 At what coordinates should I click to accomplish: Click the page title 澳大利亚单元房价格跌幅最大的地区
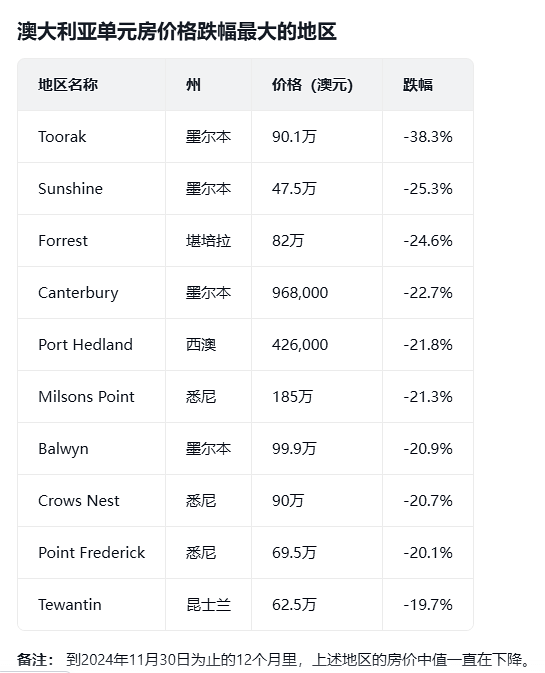pyautogui.click(x=177, y=31)
